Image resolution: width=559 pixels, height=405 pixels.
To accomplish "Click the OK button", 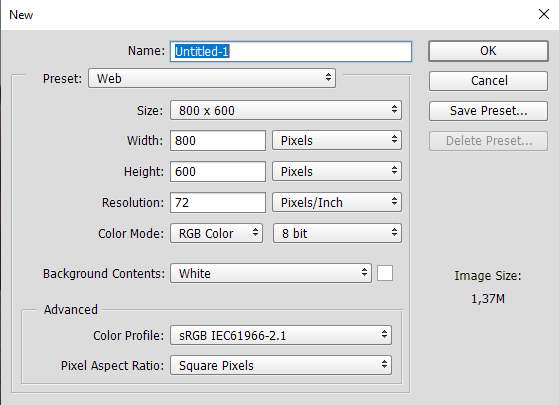I will tap(488, 51).
